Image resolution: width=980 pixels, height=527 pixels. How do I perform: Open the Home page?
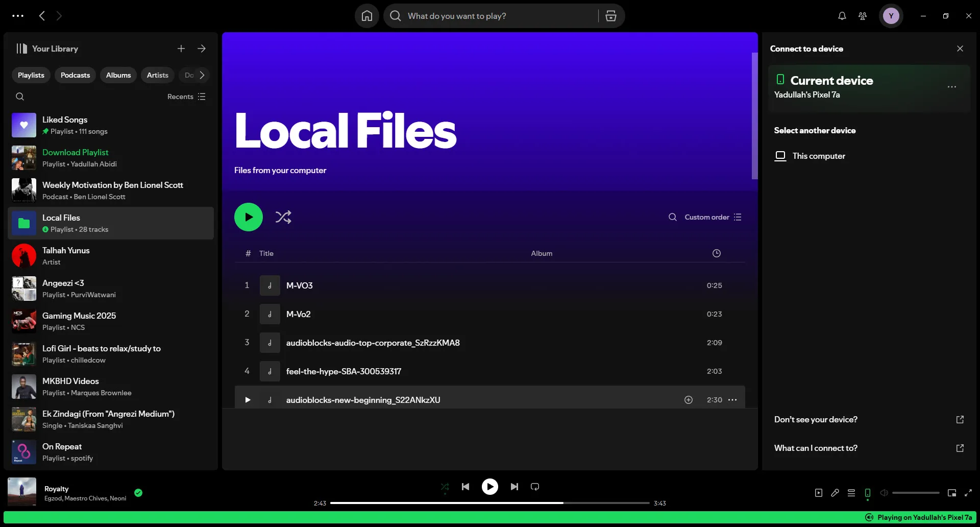pyautogui.click(x=366, y=16)
